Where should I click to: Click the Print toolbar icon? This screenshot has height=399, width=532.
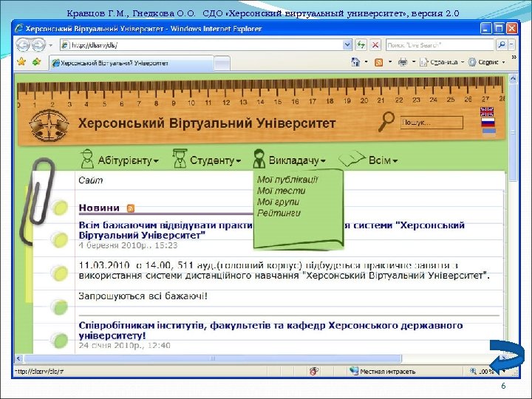403,62
